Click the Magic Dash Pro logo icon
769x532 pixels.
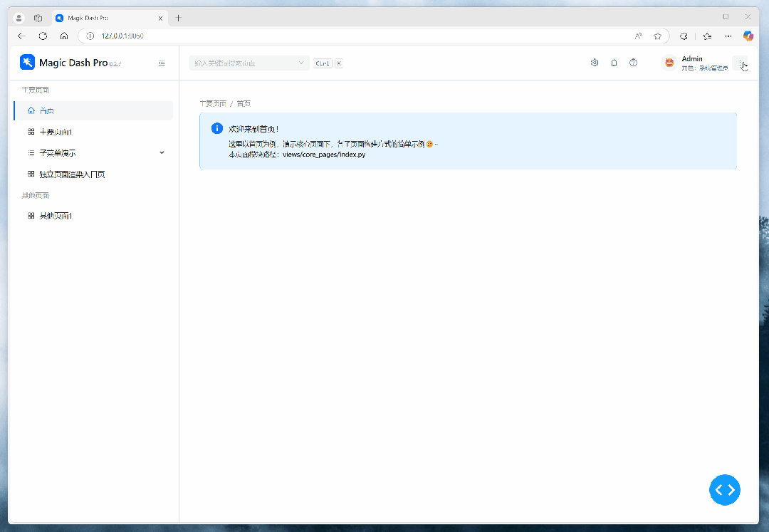[x=27, y=63]
